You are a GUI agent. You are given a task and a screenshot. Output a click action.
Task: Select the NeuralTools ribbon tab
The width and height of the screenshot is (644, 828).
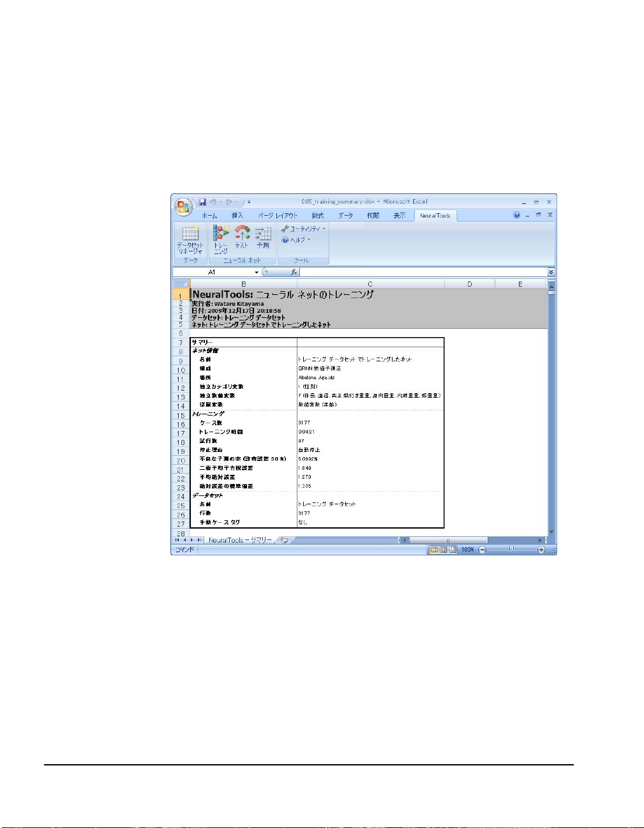(x=435, y=216)
